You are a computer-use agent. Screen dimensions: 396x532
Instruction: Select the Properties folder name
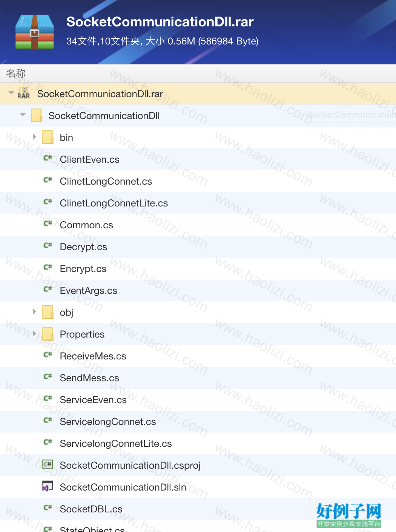tap(82, 334)
